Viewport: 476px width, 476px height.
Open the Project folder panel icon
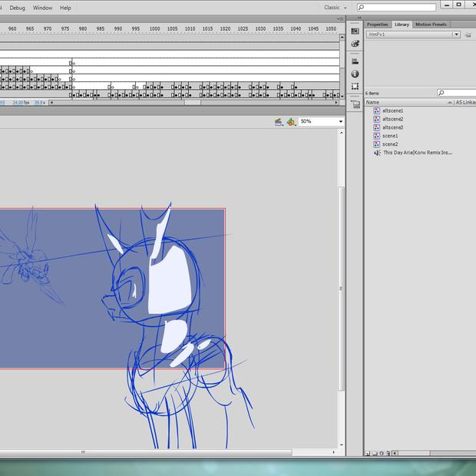point(355,104)
